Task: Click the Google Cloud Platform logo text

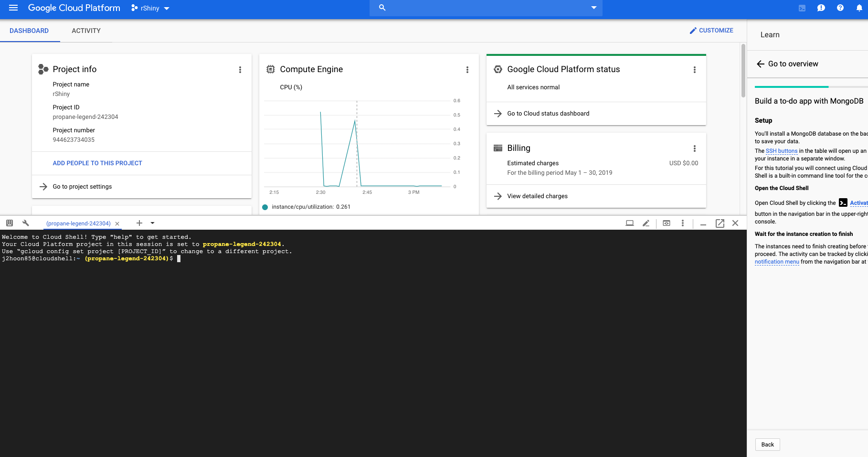Action: click(74, 8)
